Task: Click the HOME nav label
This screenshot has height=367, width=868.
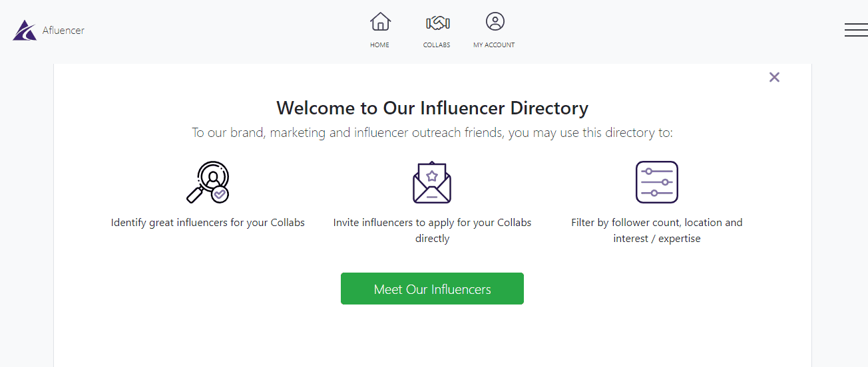Action: click(380, 45)
